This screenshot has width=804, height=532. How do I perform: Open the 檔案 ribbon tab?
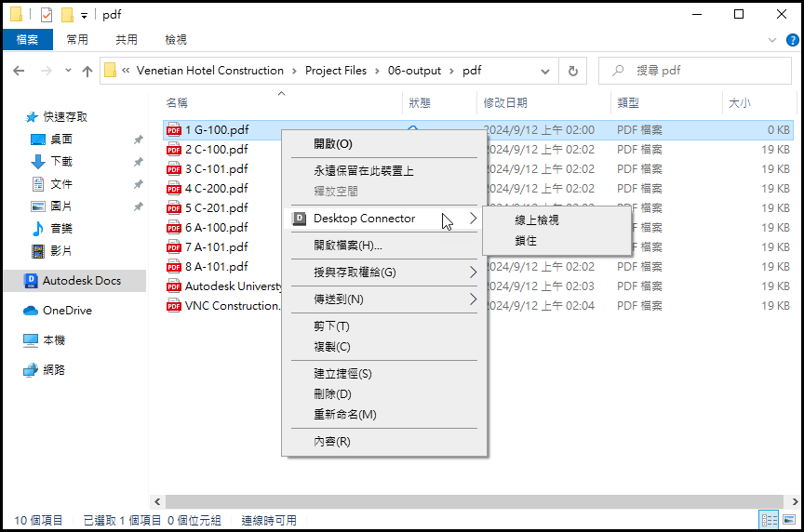pos(27,40)
